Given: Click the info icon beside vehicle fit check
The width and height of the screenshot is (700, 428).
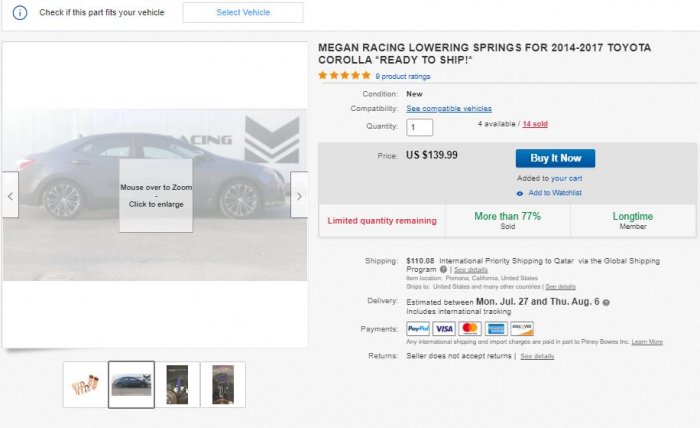Looking at the screenshot, I should 19,13.
